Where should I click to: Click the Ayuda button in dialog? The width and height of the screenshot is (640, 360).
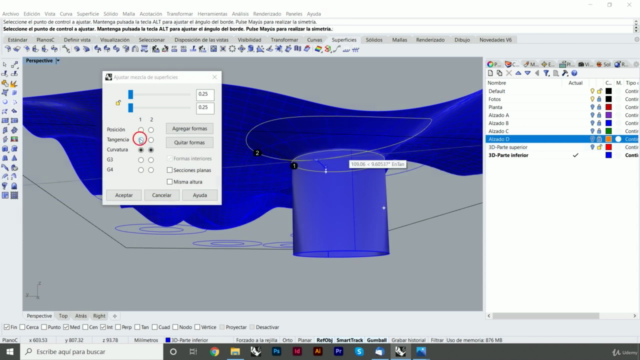tap(200, 195)
